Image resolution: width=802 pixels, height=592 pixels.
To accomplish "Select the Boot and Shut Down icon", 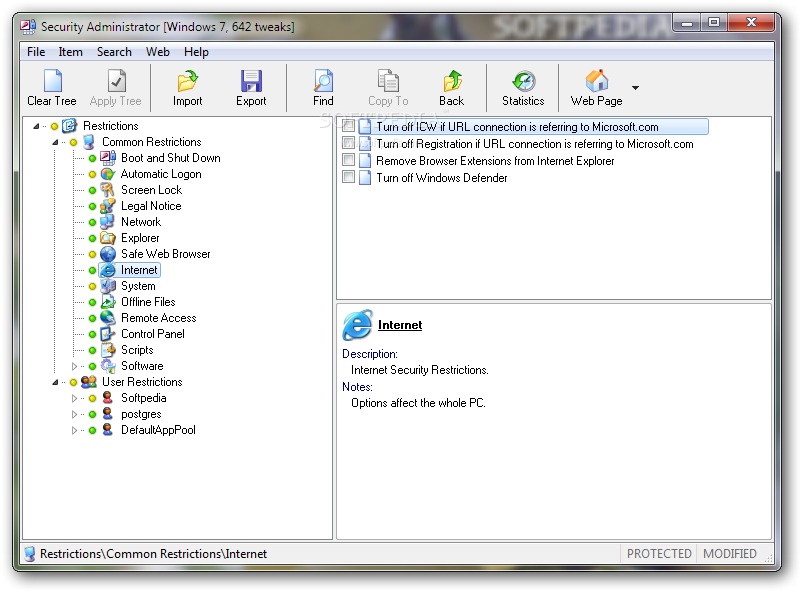I will click(108, 158).
